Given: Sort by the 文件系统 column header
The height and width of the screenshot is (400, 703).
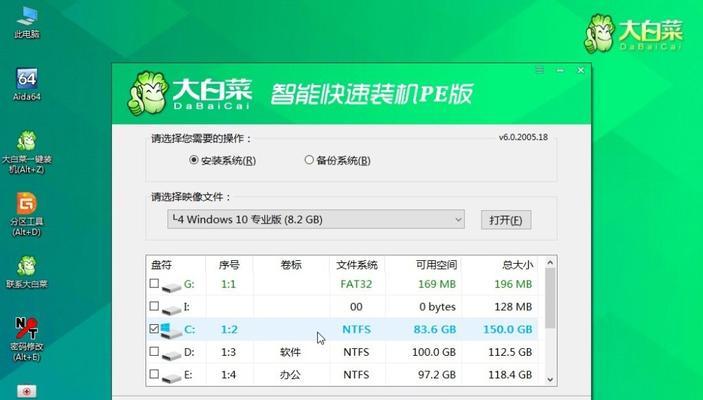Looking at the screenshot, I should (x=357, y=265).
